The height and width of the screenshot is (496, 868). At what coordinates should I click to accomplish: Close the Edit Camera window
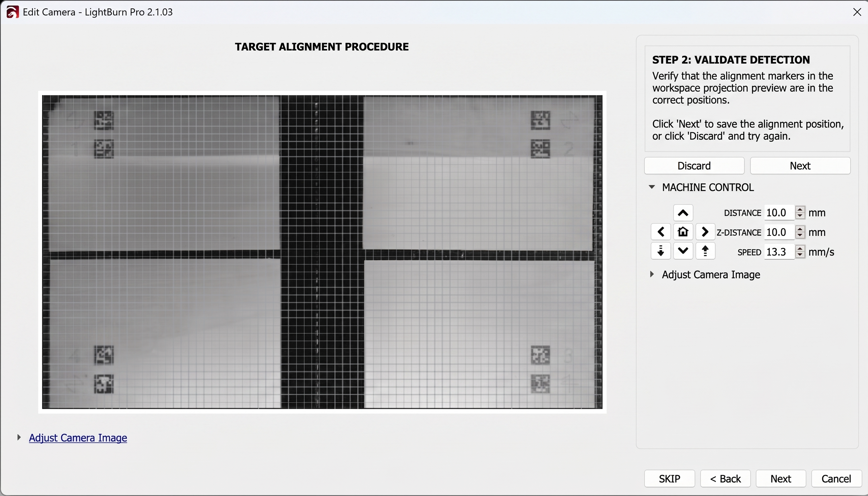857,12
